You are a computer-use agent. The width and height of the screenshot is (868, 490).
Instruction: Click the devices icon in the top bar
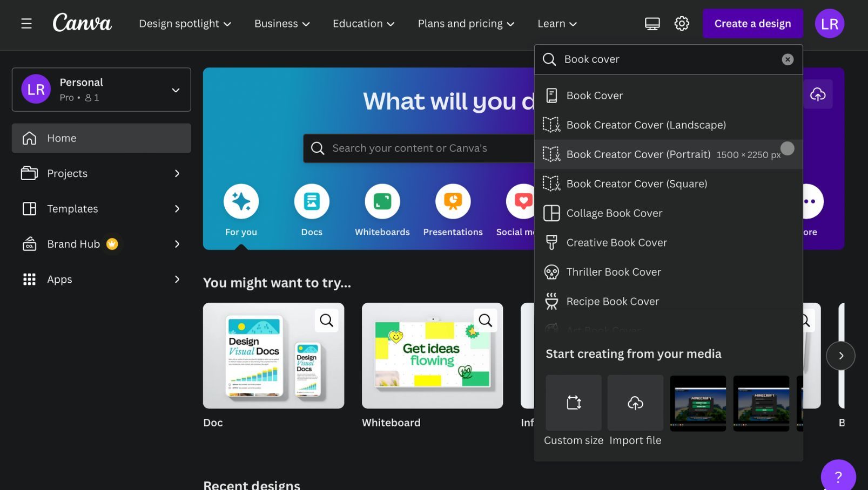pos(652,23)
